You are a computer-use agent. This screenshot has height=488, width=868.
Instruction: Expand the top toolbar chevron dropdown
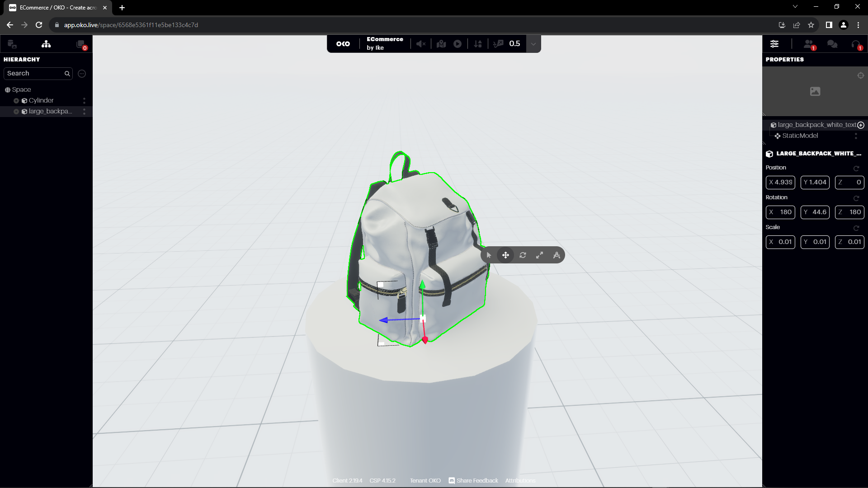pos(534,44)
